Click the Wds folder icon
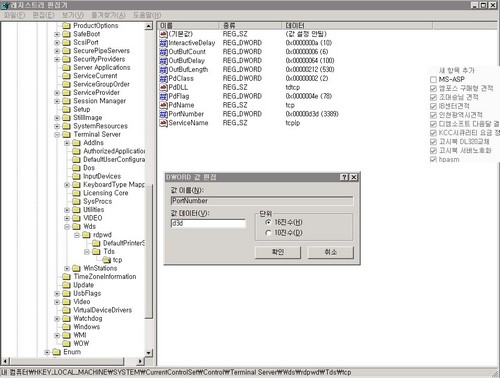 click(77, 226)
